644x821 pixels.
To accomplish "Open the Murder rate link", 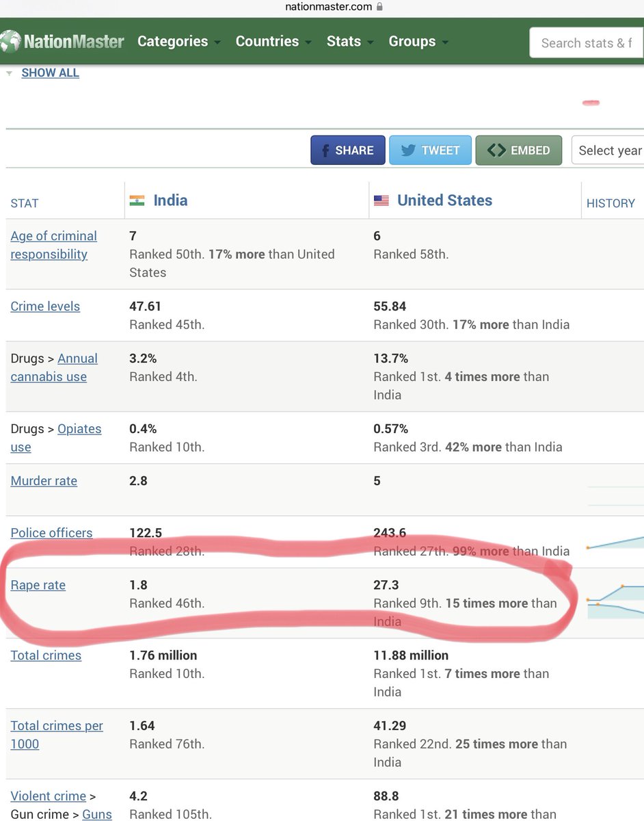I will pos(44,481).
